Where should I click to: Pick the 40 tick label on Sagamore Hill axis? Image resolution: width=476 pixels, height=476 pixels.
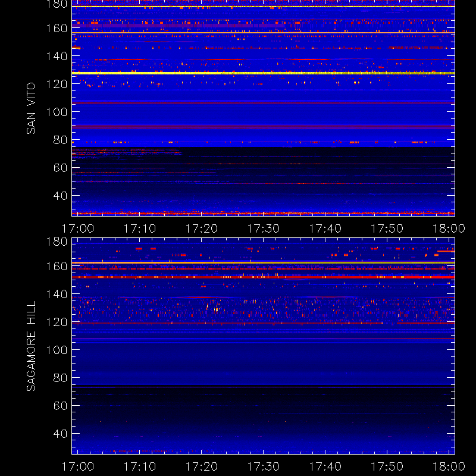tap(60, 434)
